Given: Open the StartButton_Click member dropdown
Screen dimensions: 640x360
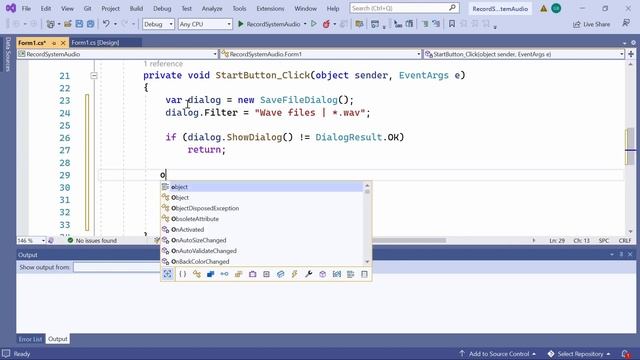Looking at the screenshot, I should click(x=524, y=54).
